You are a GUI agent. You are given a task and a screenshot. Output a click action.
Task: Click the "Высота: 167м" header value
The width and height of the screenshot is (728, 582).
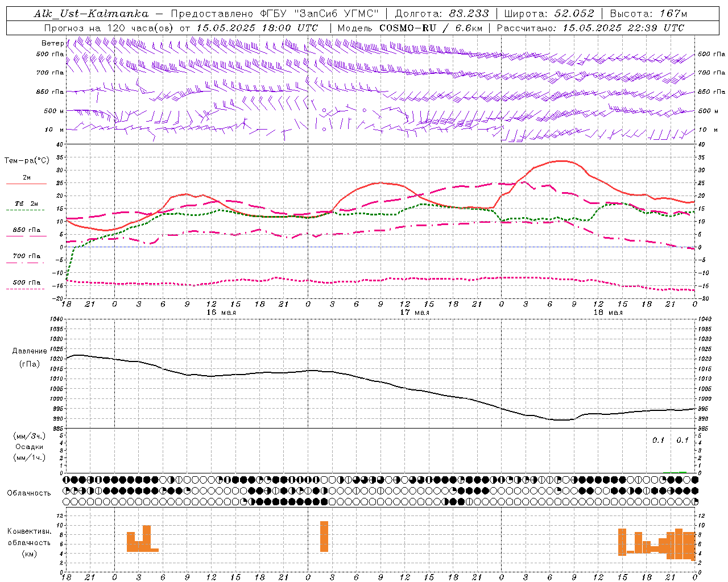648,14
